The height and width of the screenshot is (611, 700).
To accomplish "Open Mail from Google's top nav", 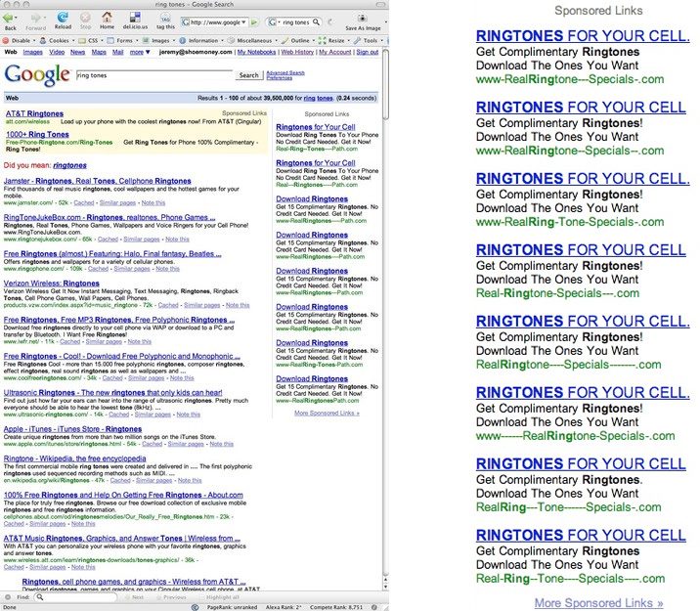I will click(x=118, y=52).
